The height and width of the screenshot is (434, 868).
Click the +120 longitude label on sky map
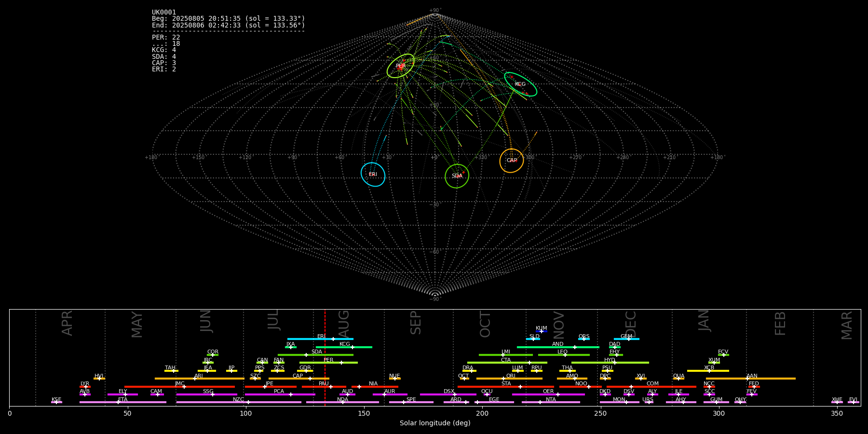point(245,158)
